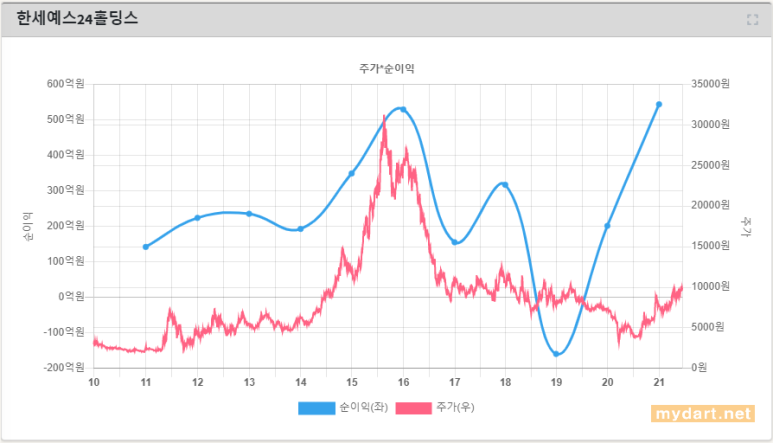This screenshot has height=443, width=773.
Task: Select the negative net income point at year 19
Action: coord(556,354)
